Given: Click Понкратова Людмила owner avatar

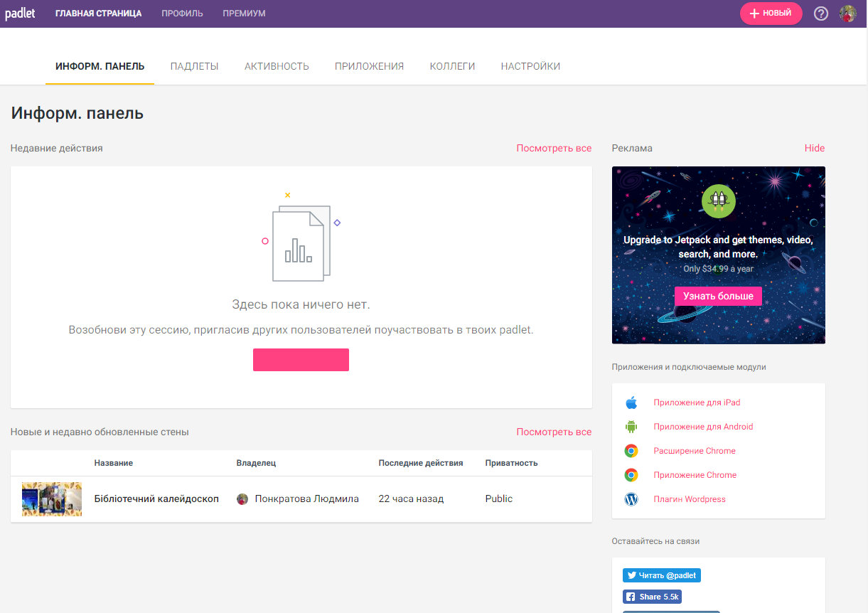Looking at the screenshot, I should 242,499.
